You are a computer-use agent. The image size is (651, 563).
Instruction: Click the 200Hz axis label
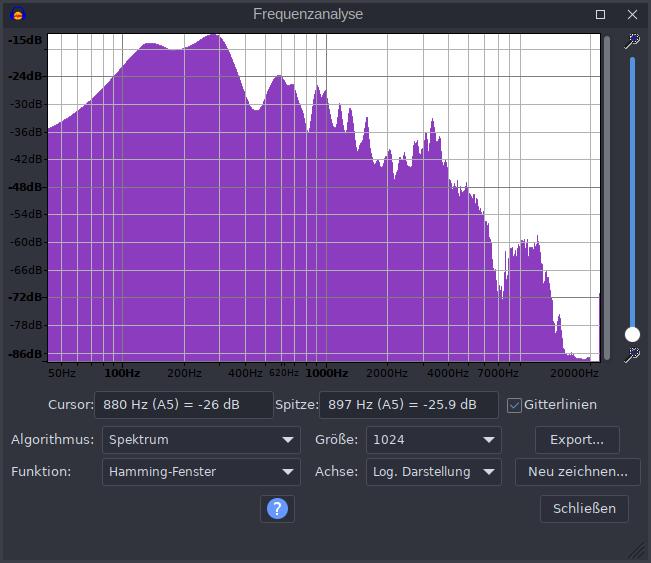click(x=184, y=373)
